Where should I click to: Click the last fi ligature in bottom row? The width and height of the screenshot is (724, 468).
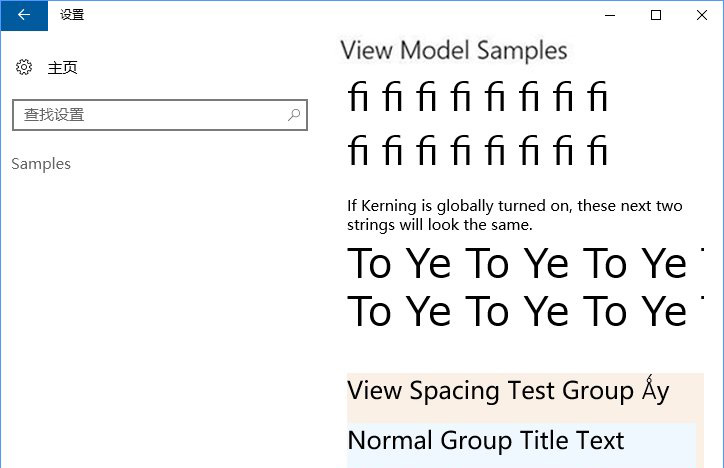pos(597,152)
